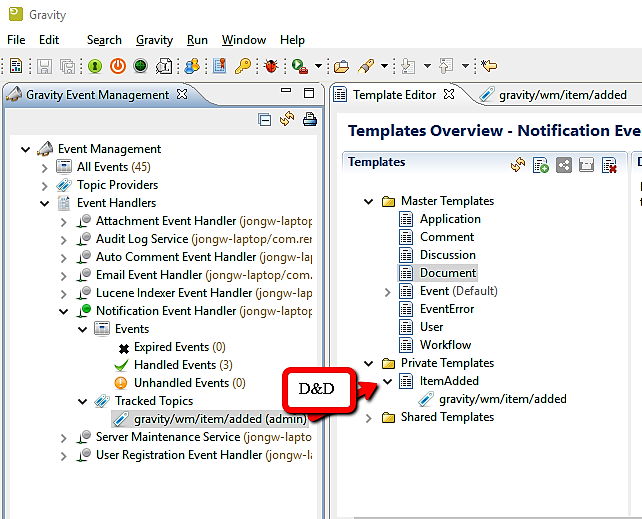Click the add new template icon
The height and width of the screenshot is (519, 642).
541,164
